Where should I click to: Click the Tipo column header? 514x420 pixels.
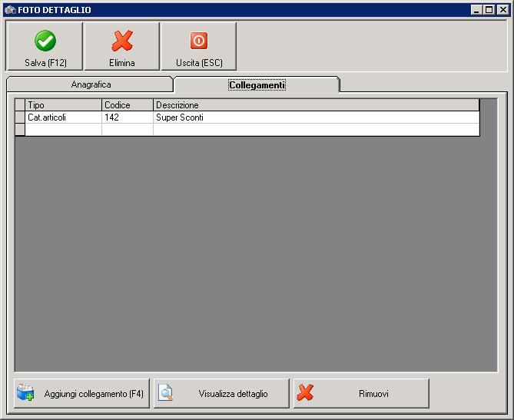click(x=63, y=105)
